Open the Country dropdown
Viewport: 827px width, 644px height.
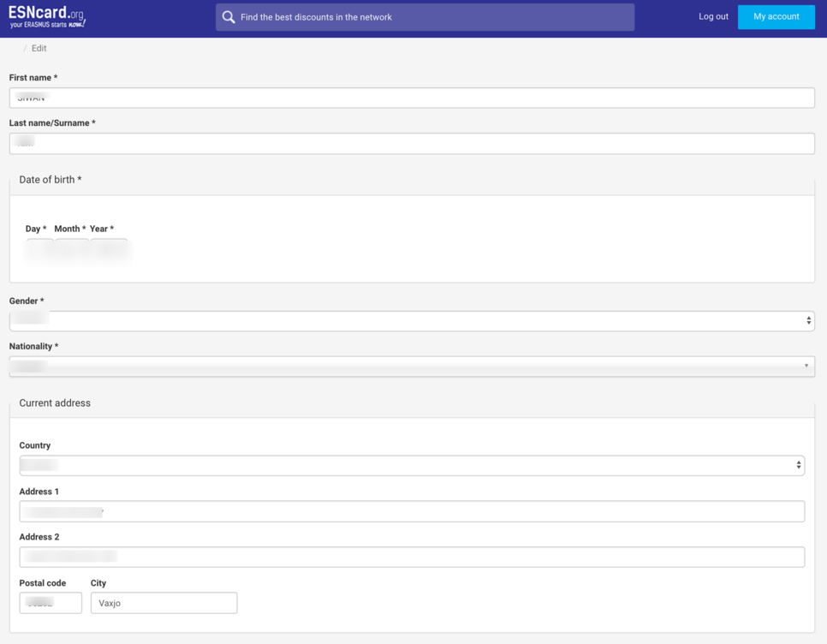(412, 465)
